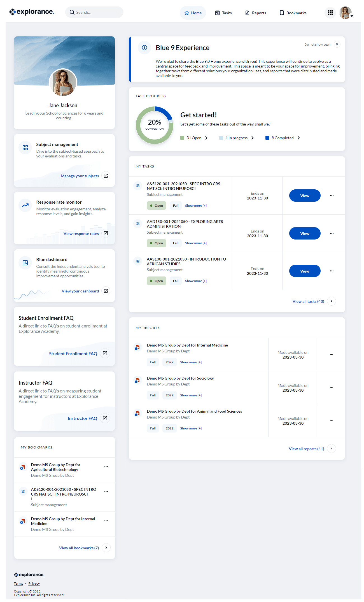Open the user avatar menu in header
The width and height of the screenshot is (364, 602).
[x=346, y=13]
